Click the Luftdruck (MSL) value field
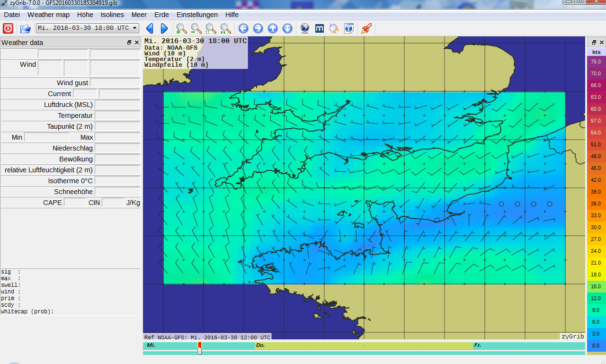The width and height of the screenshot is (606, 364). (x=117, y=105)
